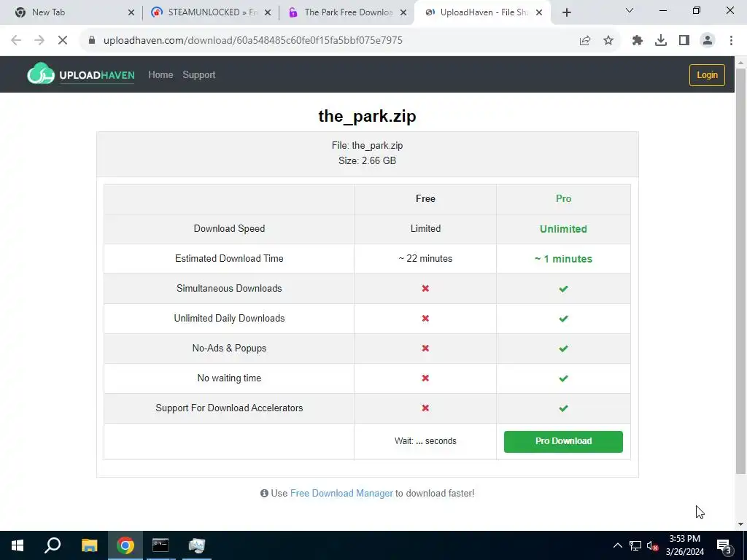Open the Chrome extensions puzzle icon

[x=638, y=41]
